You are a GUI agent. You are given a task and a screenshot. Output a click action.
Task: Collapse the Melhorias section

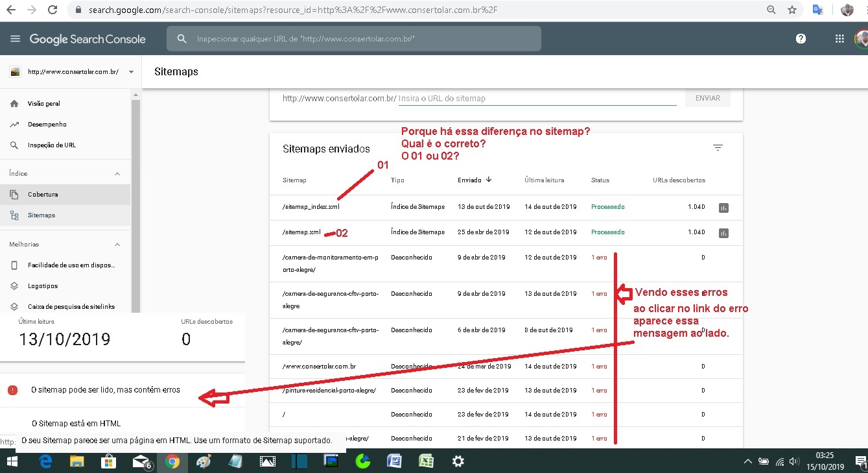pos(117,245)
